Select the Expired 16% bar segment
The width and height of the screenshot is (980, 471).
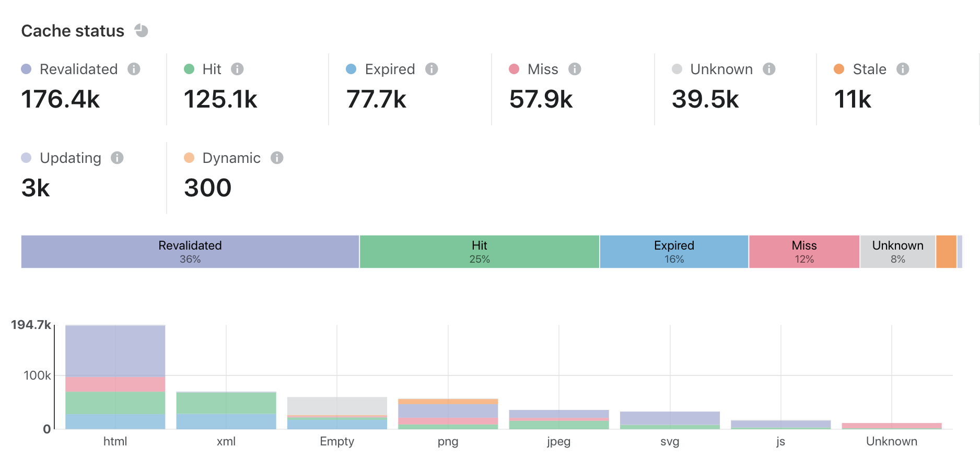click(x=674, y=252)
